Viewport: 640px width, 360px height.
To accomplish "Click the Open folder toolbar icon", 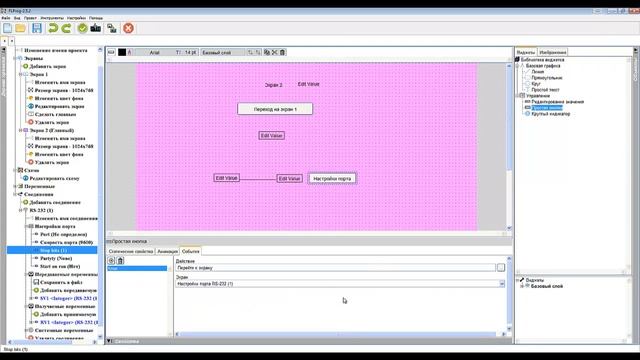I will click(x=20, y=28).
